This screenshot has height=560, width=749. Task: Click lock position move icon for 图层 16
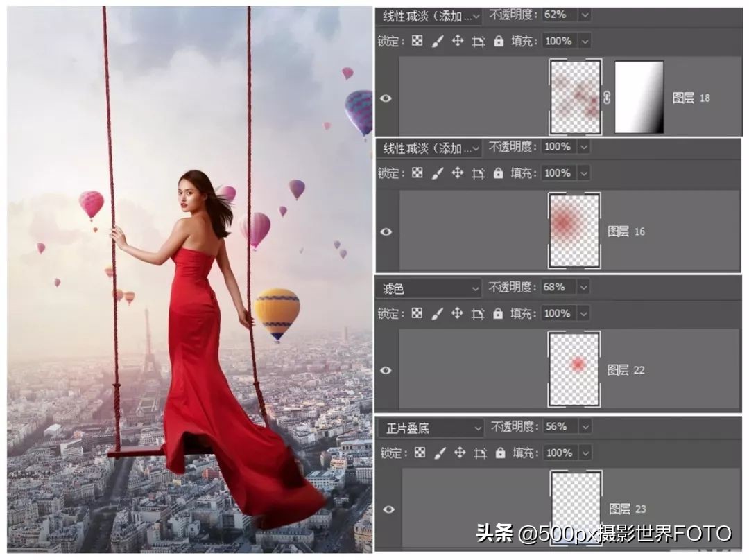[458, 173]
